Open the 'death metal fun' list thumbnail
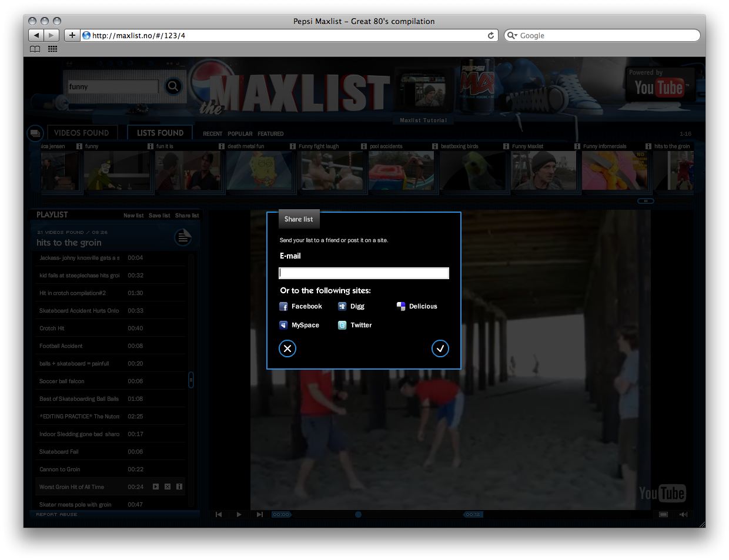This screenshot has height=560, width=729. pyautogui.click(x=259, y=171)
